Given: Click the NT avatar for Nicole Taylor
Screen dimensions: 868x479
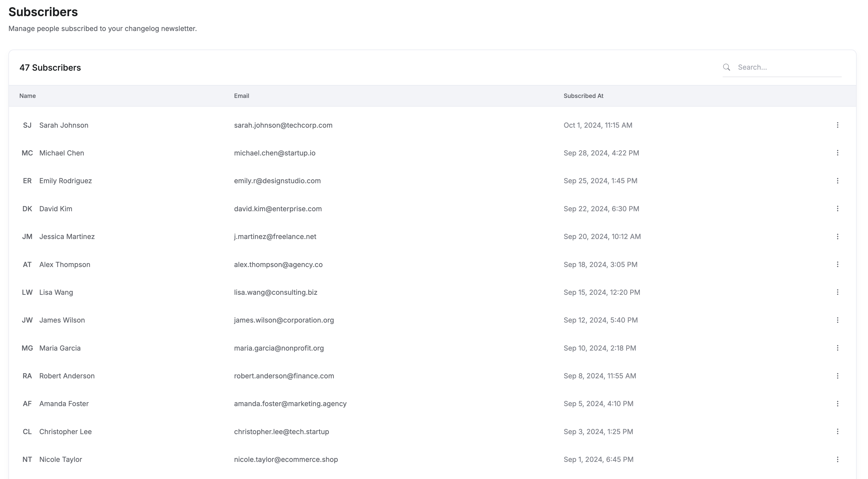Looking at the screenshot, I should 27,459.
